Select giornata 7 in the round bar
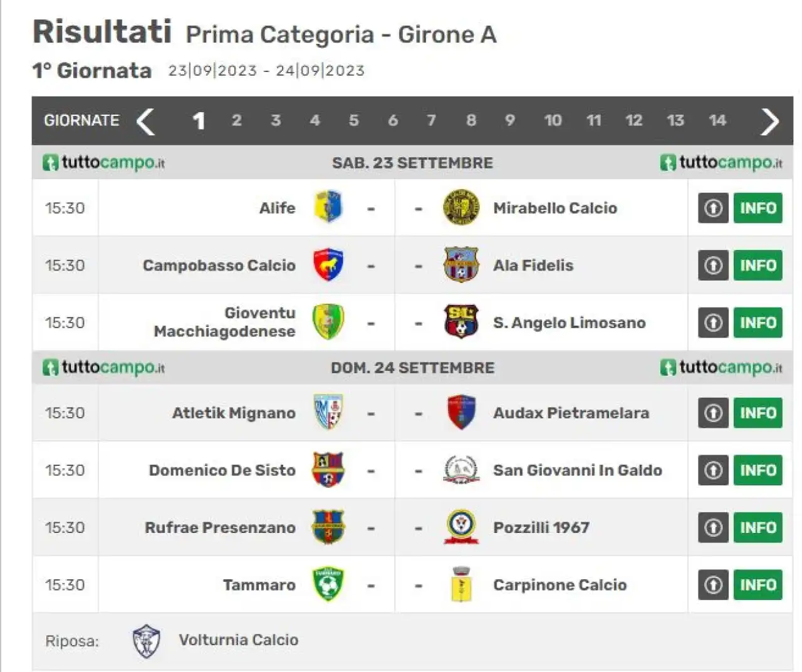The image size is (802, 672). [x=431, y=120]
